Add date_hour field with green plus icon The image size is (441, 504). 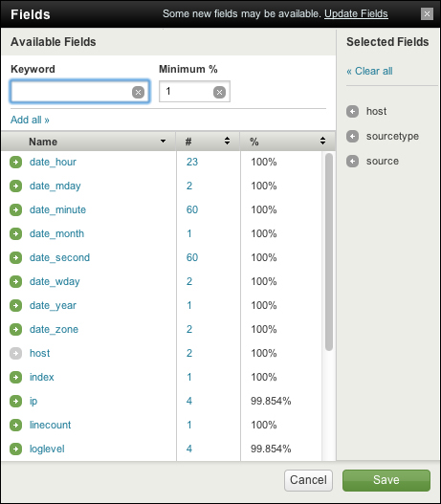click(x=15, y=162)
